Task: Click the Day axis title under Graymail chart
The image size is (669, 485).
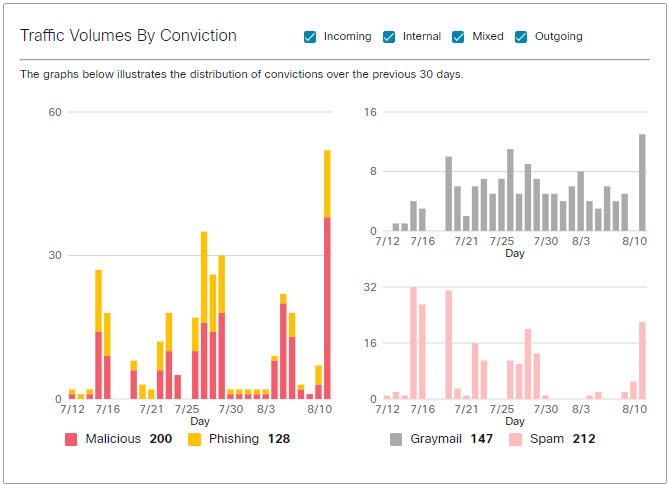Action: click(515, 253)
